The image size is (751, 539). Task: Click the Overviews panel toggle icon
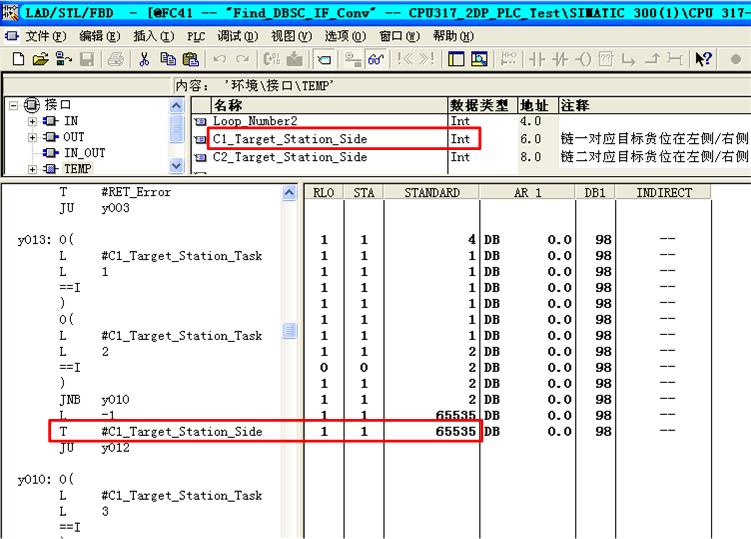pyautogui.click(x=455, y=59)
